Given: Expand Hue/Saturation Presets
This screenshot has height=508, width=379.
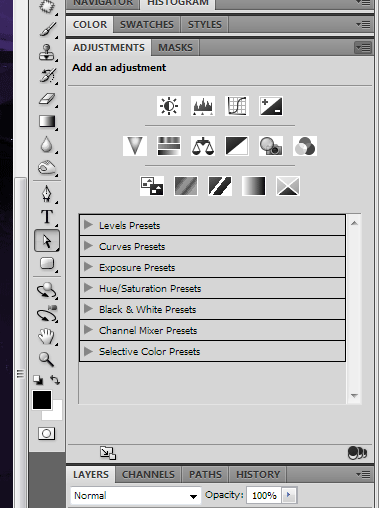Looking at the screenshot, I should click(88, 288).
